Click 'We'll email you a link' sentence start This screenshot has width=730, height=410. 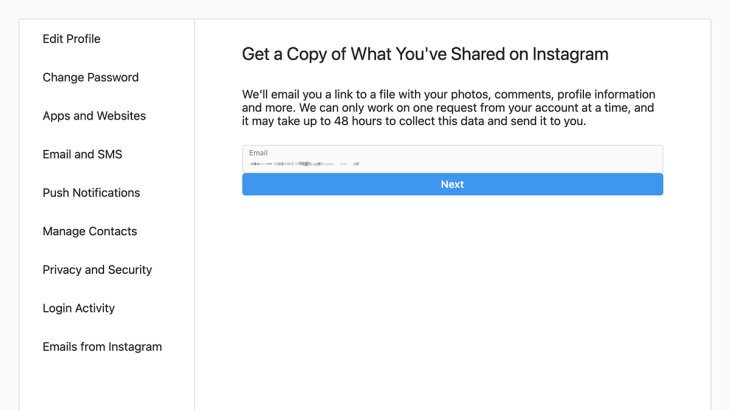coord(300,94)
